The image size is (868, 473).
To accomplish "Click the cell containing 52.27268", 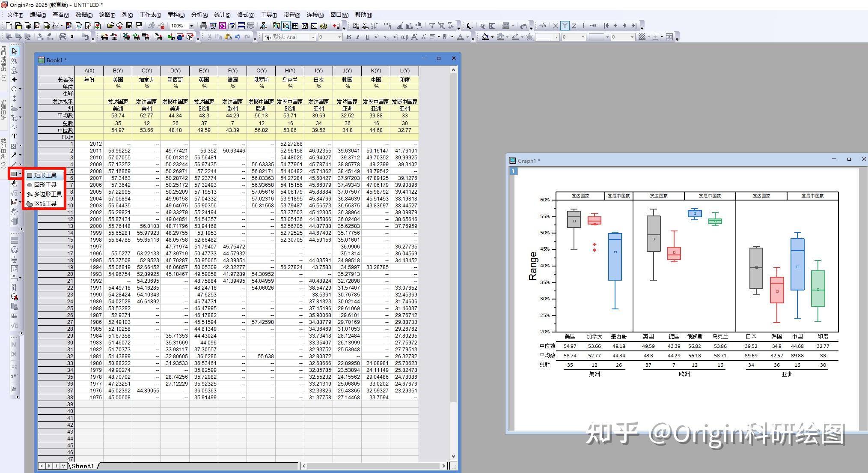I will (x=290, y=144).
